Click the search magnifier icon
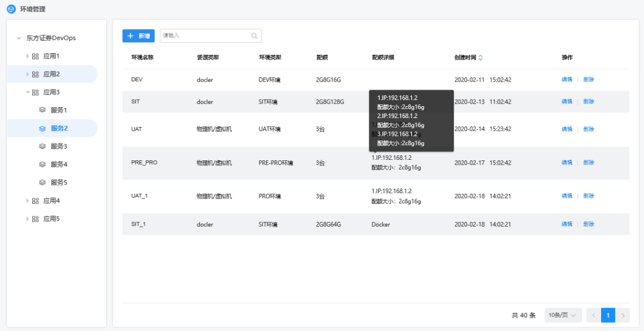The height and width of the screenshot is (331, 644). tap(255, 36)
